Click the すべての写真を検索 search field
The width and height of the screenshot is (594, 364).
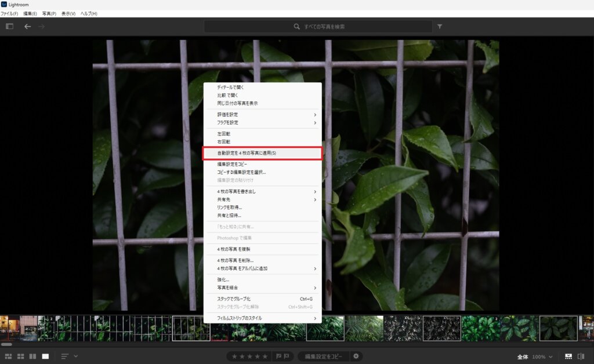(318, 27)
